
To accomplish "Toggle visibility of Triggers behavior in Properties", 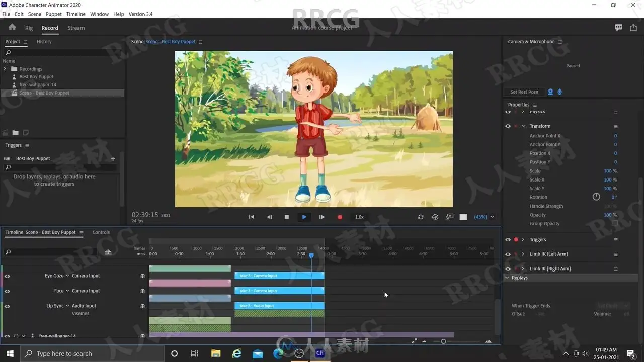I will point(508,240).
